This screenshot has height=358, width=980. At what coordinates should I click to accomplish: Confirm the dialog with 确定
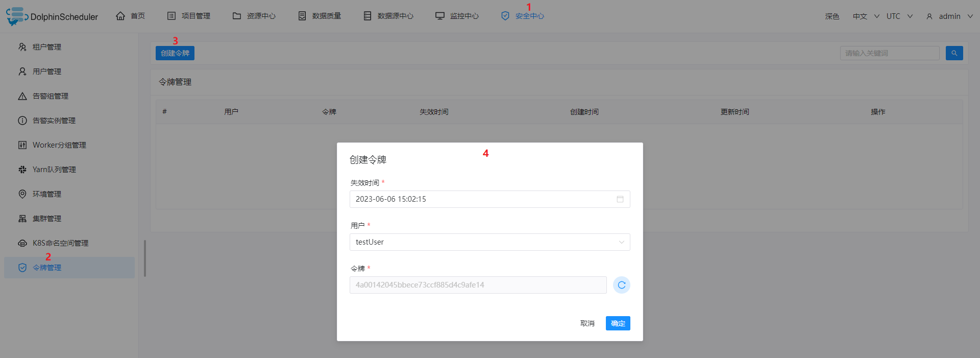[618, 323]
